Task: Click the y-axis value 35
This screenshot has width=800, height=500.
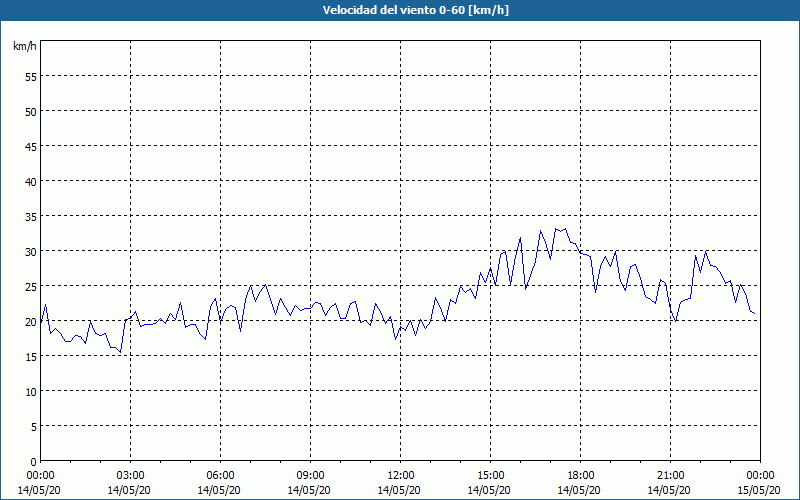Action: coord(31,216)
